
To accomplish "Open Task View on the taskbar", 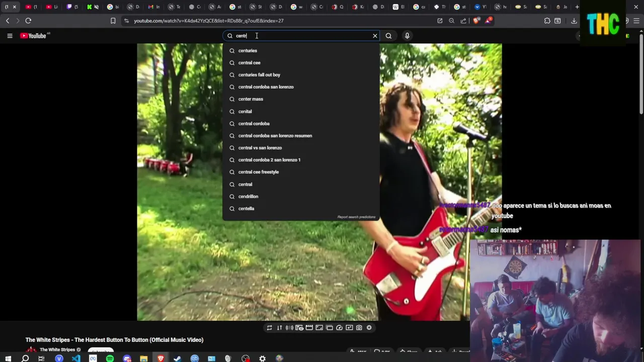I will 41,358.
